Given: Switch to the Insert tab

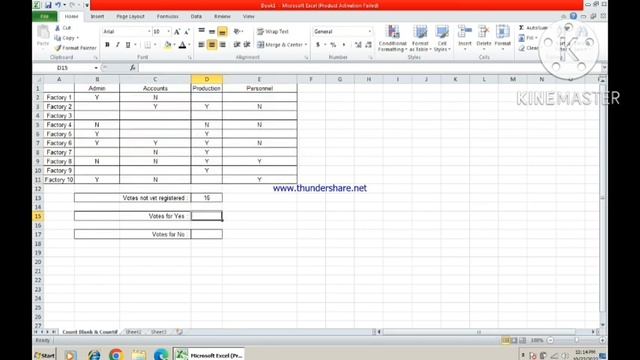Looking at the screenshot, I should [97, 16].
